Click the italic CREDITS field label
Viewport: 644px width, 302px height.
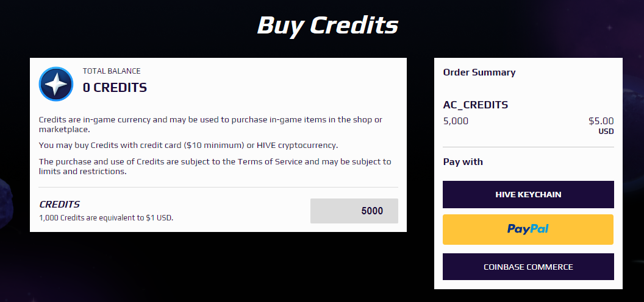pyautogui.click(x=59, y=204)
